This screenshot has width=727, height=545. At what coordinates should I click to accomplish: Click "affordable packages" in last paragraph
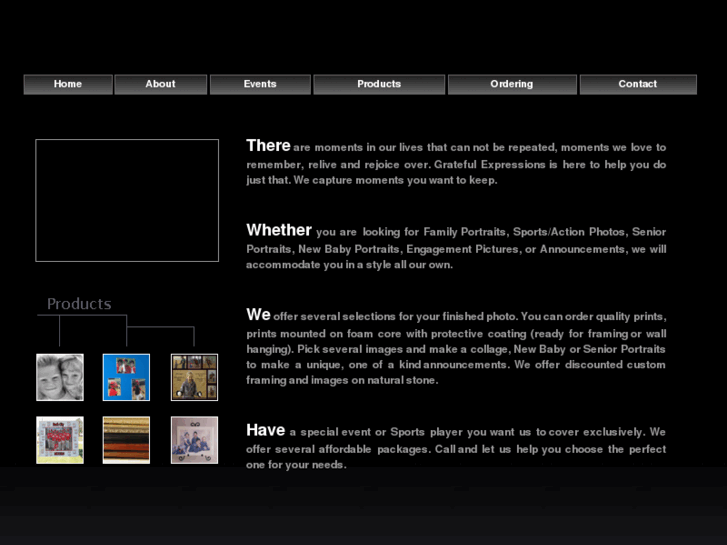pyautogui.click(x=375, y=449)
